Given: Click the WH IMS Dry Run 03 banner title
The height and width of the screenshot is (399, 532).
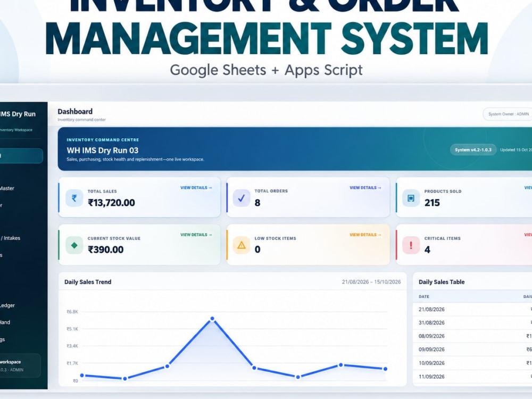Looking at the screenshot, I should tap(103, 151).
